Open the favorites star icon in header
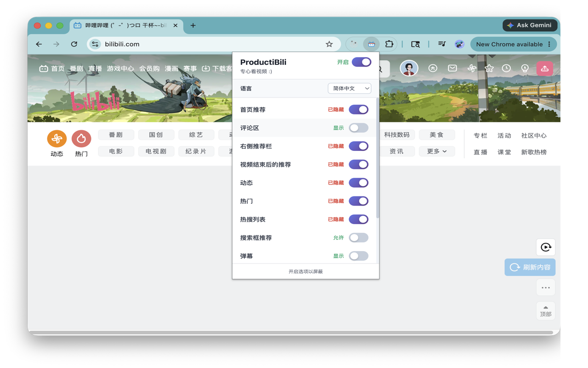This screenshot has width=588, height=368. pyautogui.click(x=489, y=68)
